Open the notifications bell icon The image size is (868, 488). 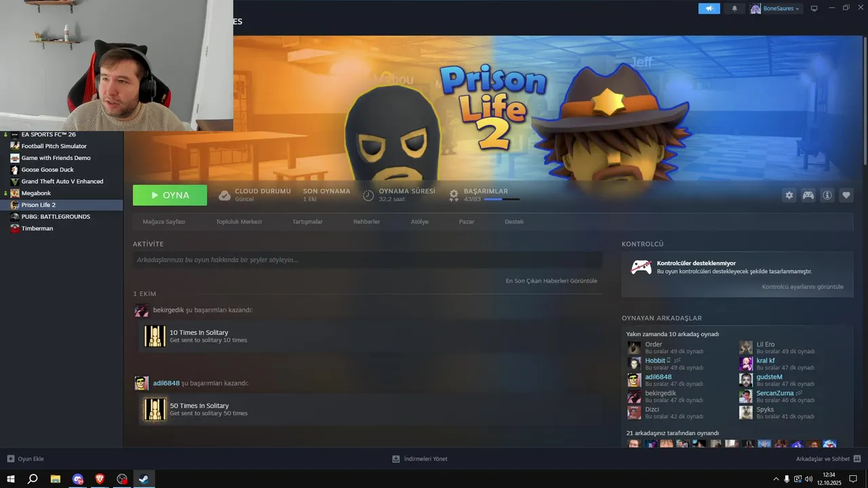734,9
